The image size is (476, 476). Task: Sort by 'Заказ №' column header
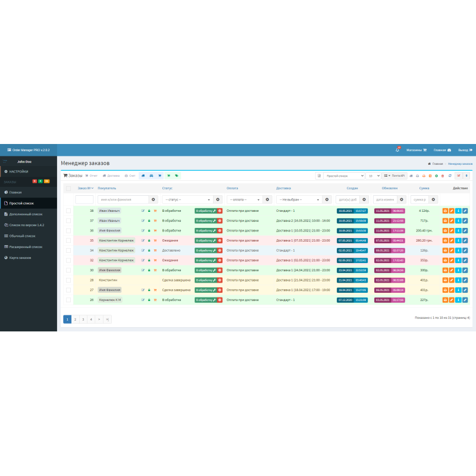(85, 188)
